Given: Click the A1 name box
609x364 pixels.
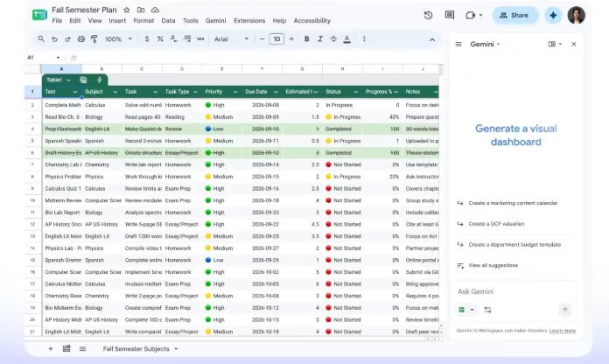Looking at the screenshot, I should coord(43,58).
